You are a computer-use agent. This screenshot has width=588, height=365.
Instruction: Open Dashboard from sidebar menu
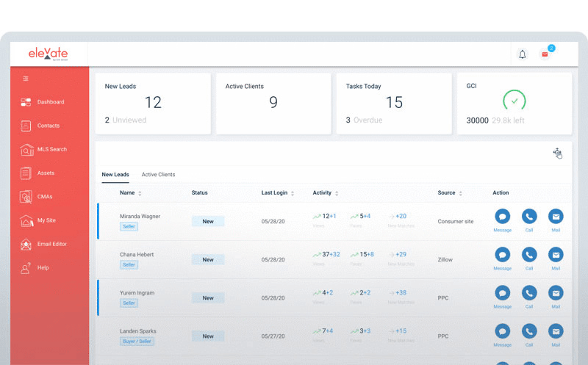[x=51, y=102]
